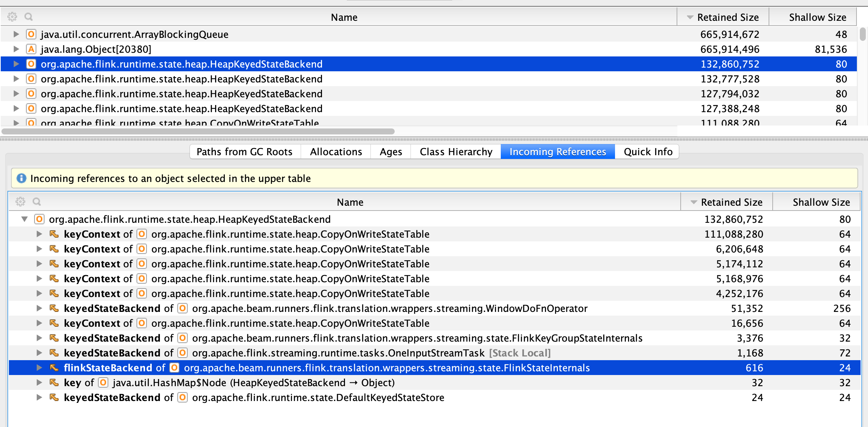Click the info icon in the yellow banner

point(22,178)
